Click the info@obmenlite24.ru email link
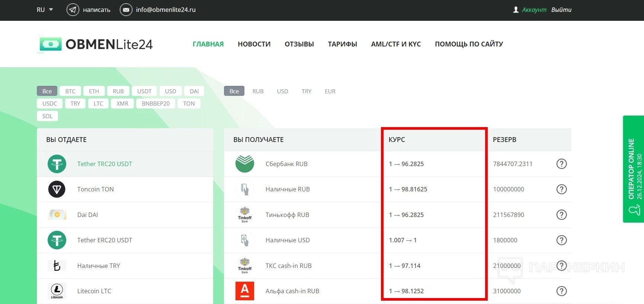Viewport: 644px width, 304px height. tap(166, 10)
